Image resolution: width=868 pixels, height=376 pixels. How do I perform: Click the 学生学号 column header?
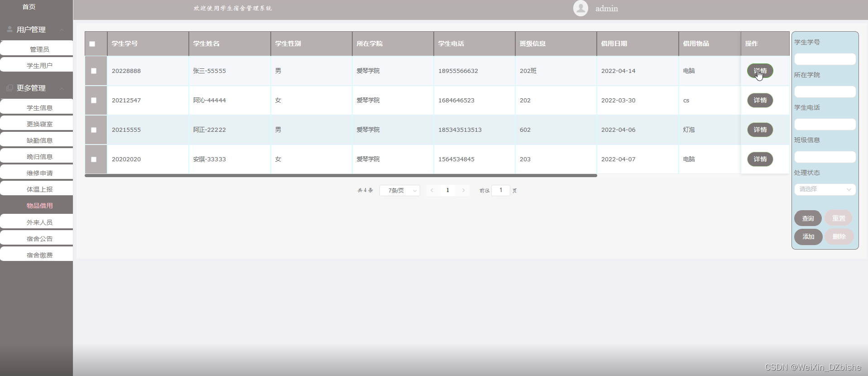[148, 43]
